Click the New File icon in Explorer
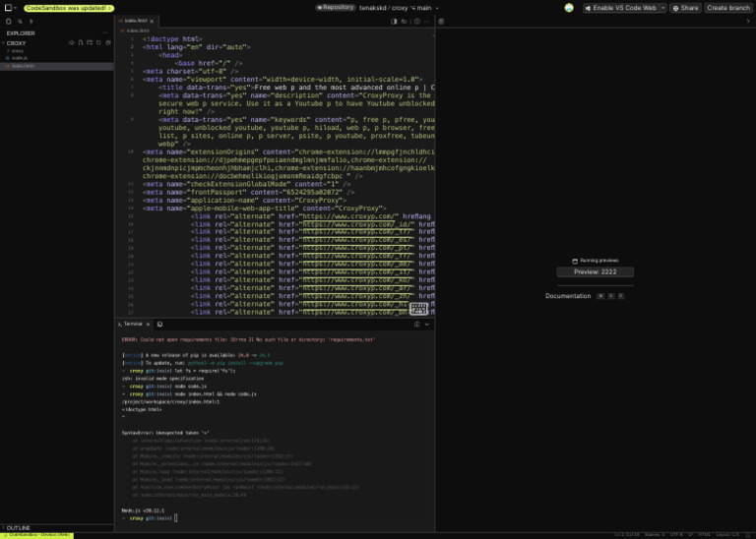 (81, 43)
